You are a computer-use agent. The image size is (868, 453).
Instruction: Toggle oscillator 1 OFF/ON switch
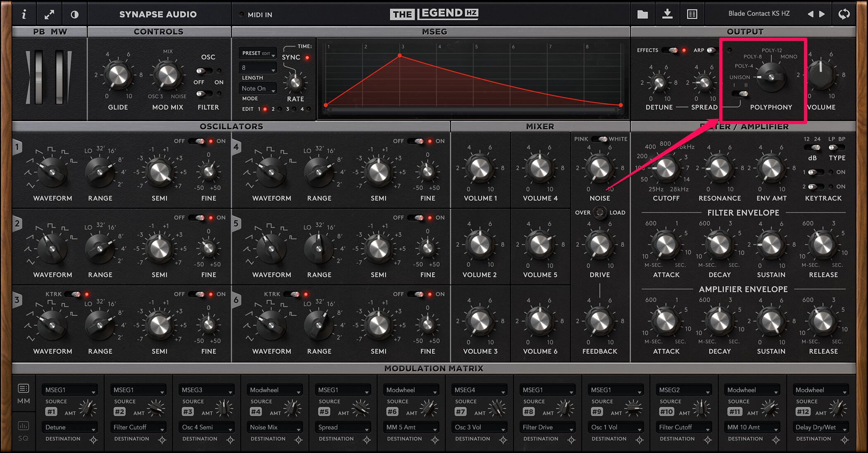(197, 141)
